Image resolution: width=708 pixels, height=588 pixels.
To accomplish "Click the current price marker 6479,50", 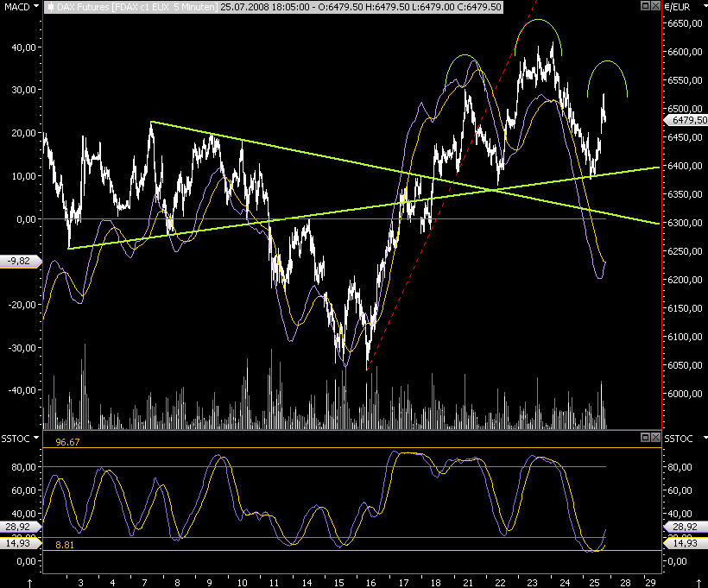I will pyautogui.click(x=686, y=120).
